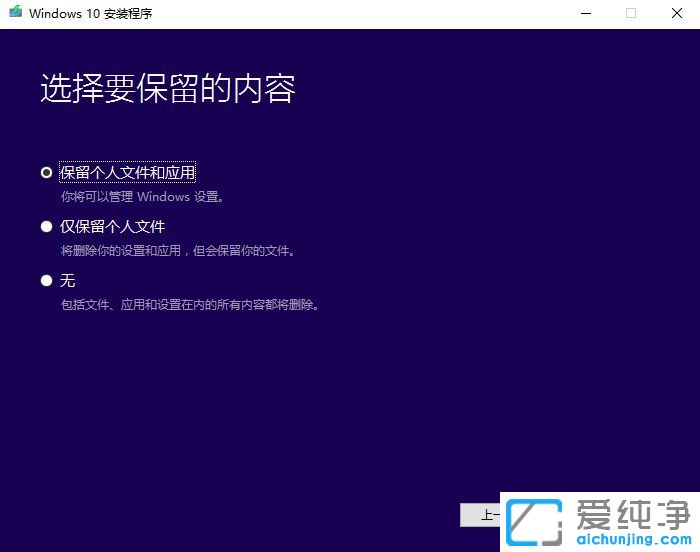The image size is (700, 552).
Task: Select the 保留个人文件和应用 radio button
Action: tap(46, 172)
